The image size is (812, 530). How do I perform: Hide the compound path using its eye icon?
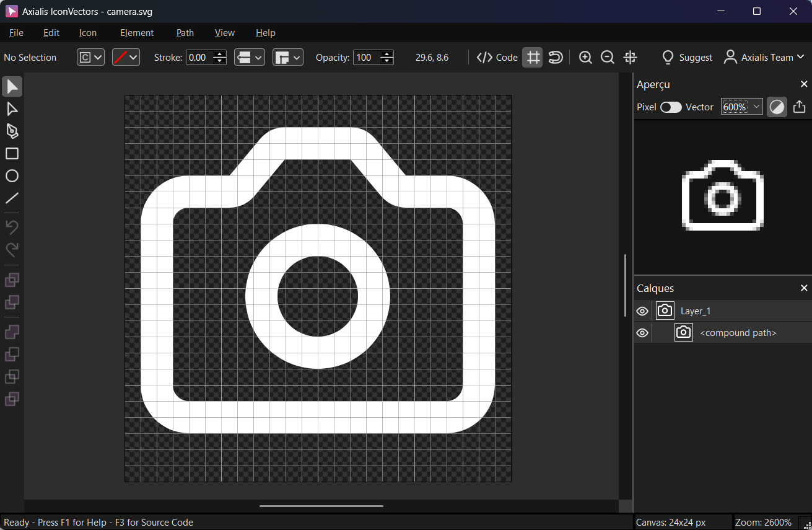[x=642, y=333]
